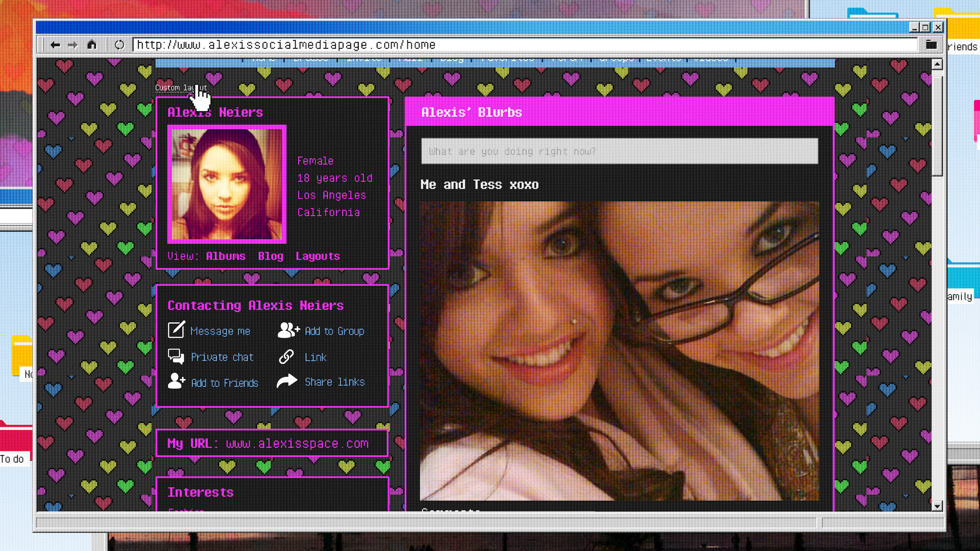
Task: View the Layouts link
Action: click(317, 256)
